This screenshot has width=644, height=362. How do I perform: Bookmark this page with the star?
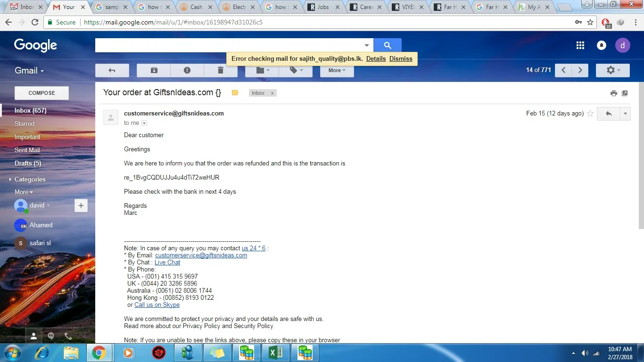coord(590,22)
